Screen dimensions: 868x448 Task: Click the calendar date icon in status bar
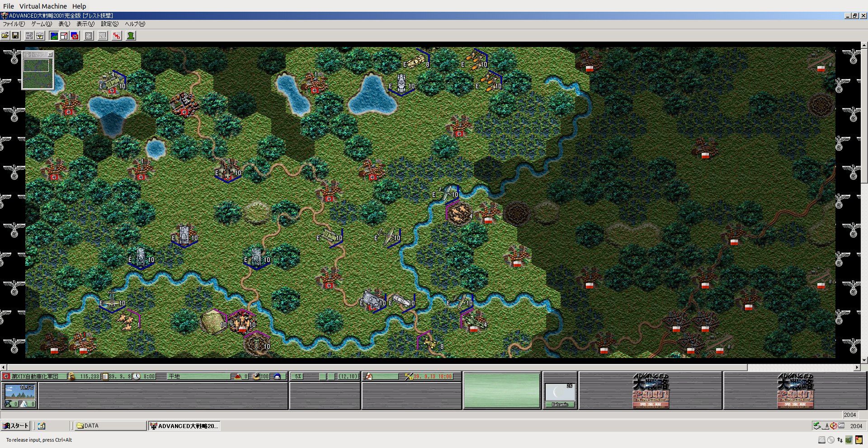pos(105,376)
